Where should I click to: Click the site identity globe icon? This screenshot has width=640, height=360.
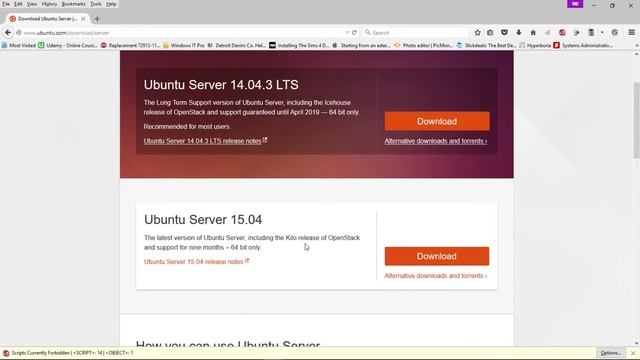click(18, 33)
